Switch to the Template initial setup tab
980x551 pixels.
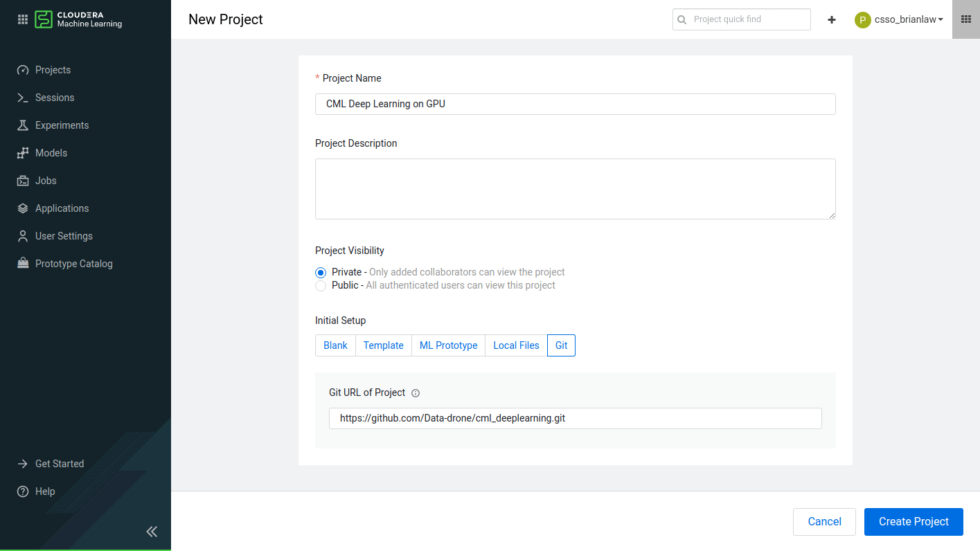pyautogui.click(x=383, y=345)
